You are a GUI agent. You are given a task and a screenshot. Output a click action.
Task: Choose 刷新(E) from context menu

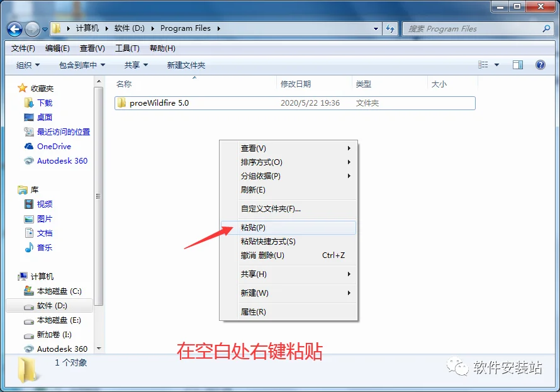(289, 190)
